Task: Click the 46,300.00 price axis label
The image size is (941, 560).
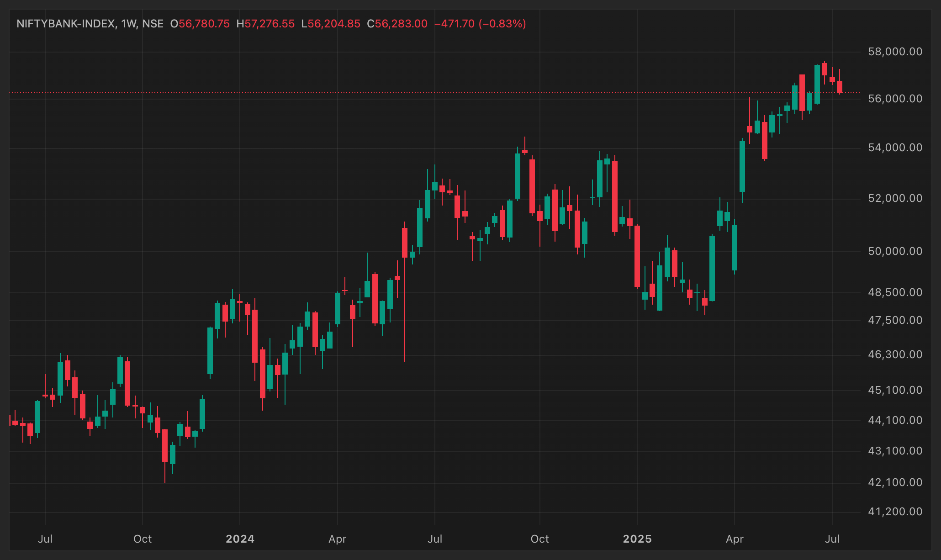Action: (895, 354)
